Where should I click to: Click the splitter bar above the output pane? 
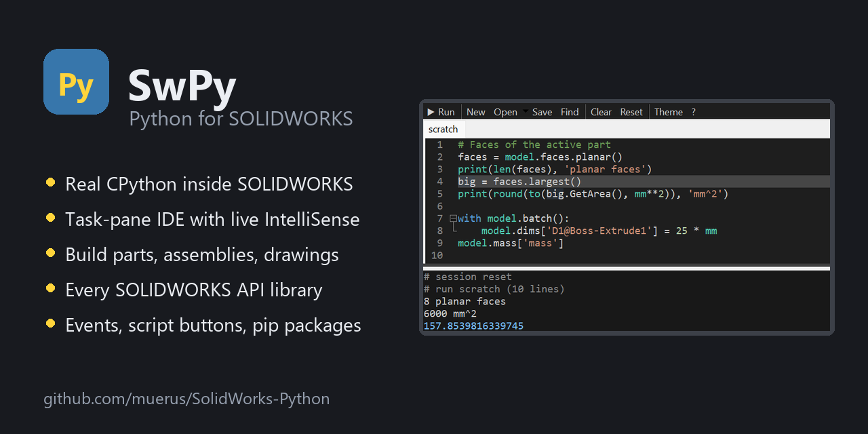point(627,269)
